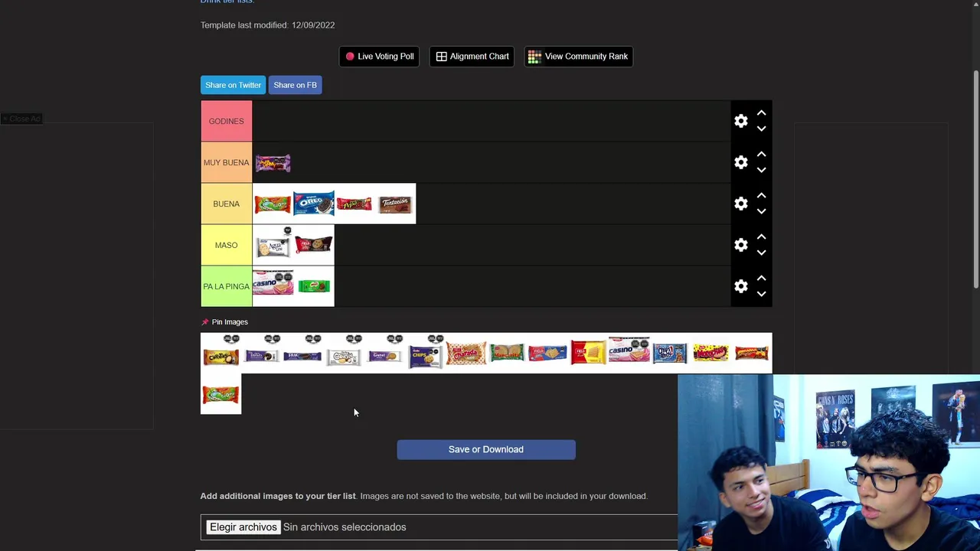
Task: Close the ad on left side
Action: (x=21, y=119)
